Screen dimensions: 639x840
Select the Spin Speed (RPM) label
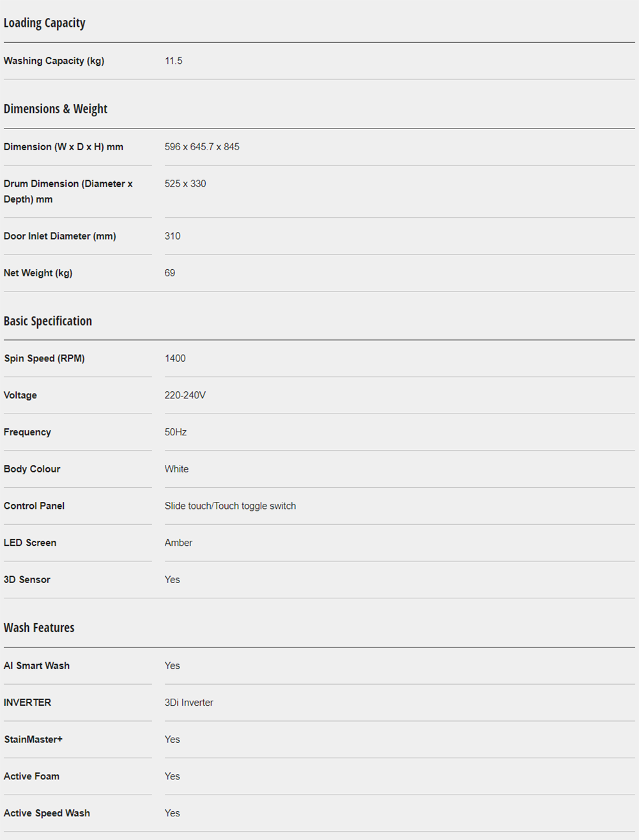tap(44, 358)
